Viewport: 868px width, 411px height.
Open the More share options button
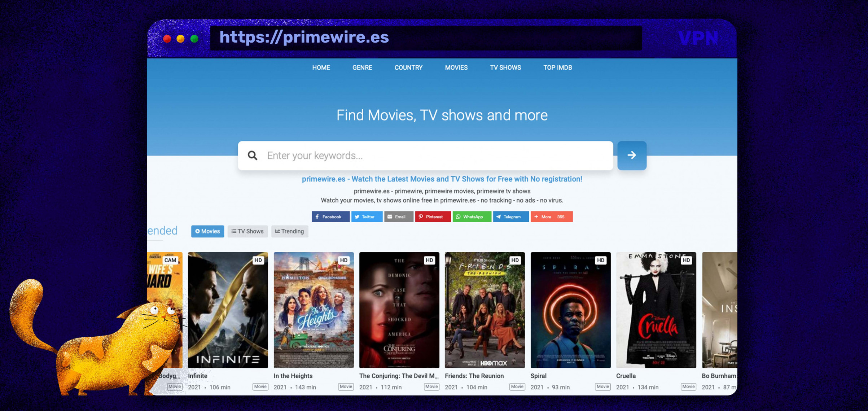coord(552,217)
